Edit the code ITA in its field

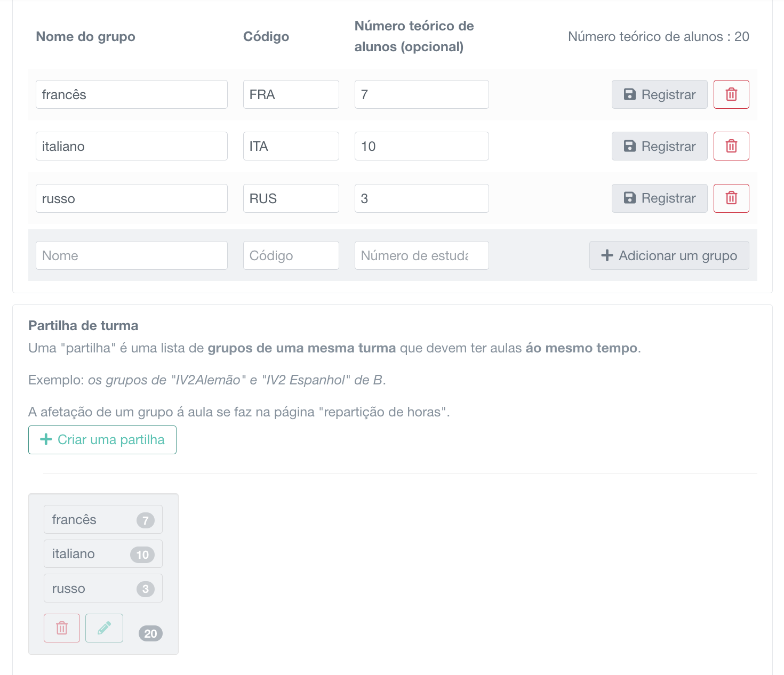(x=291, y=146)
